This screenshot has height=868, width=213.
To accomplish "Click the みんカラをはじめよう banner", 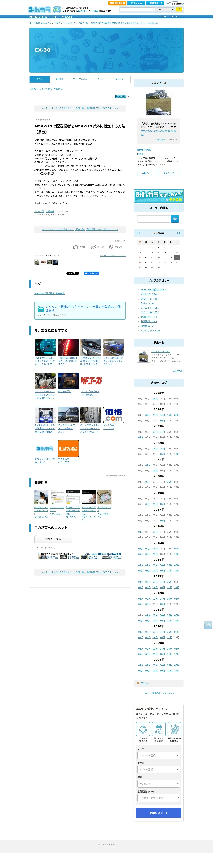I will pyautogui.click(x=158, y=196).
